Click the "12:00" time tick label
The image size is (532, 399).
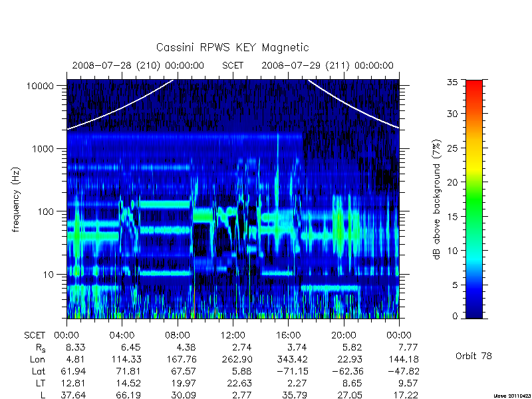coord(233,336)
